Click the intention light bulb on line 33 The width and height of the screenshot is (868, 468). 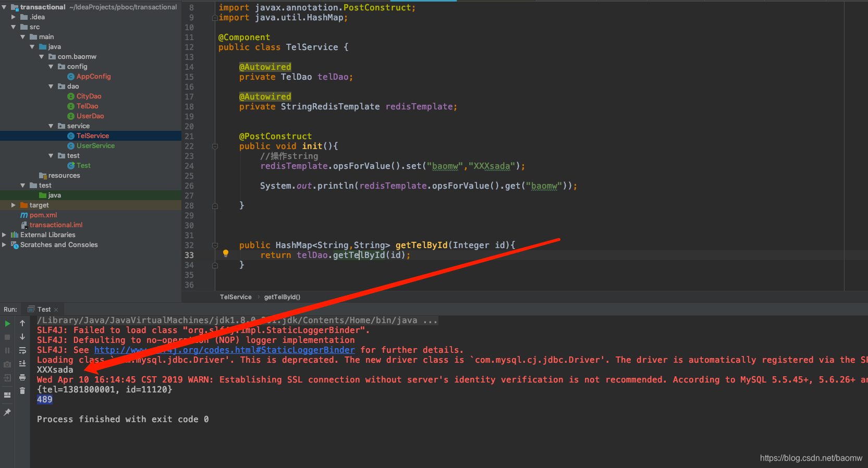226,254
